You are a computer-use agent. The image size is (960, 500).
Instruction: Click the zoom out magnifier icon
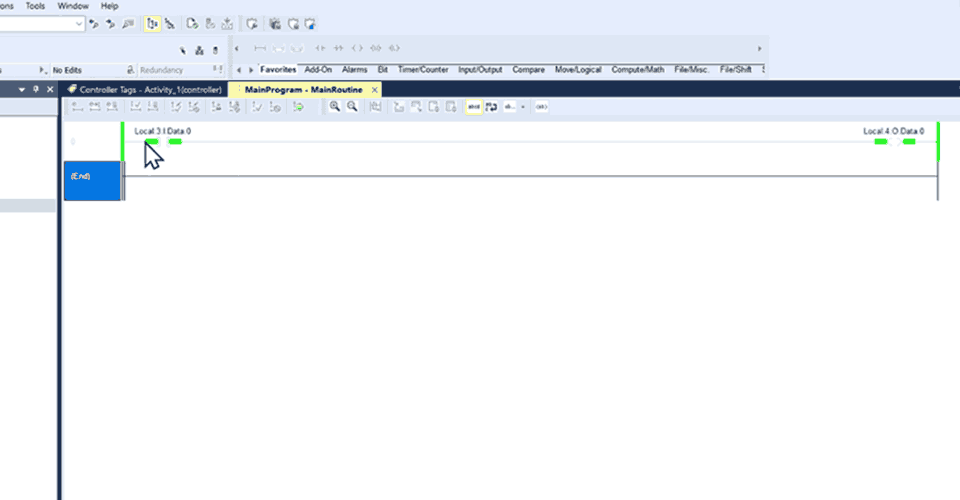click(352, 106)
